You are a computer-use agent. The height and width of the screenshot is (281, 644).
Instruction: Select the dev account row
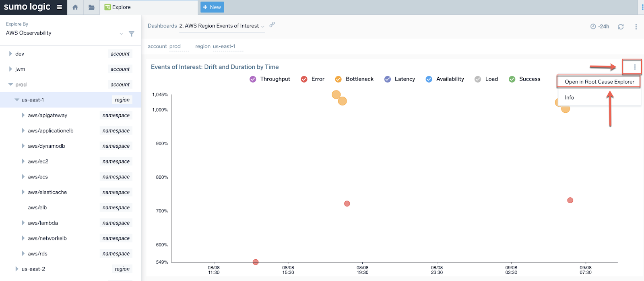70,54
